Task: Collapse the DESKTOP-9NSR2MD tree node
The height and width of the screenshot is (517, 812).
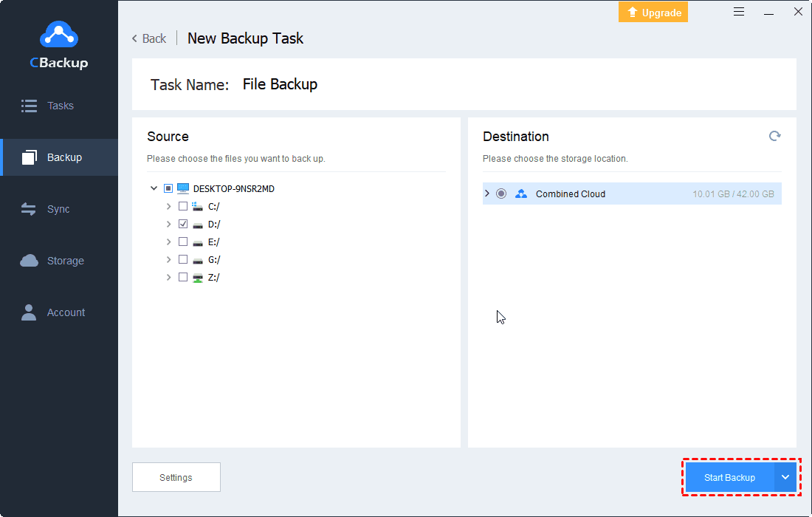Action: coord(154,188)
